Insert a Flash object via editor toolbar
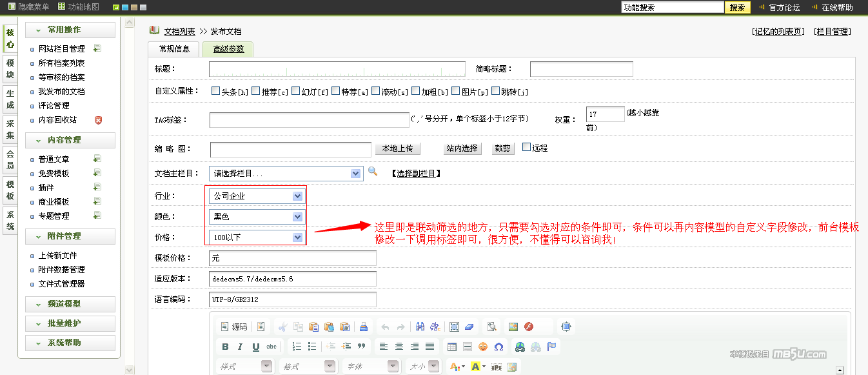868x375 pixels. (x=529, y=327)
